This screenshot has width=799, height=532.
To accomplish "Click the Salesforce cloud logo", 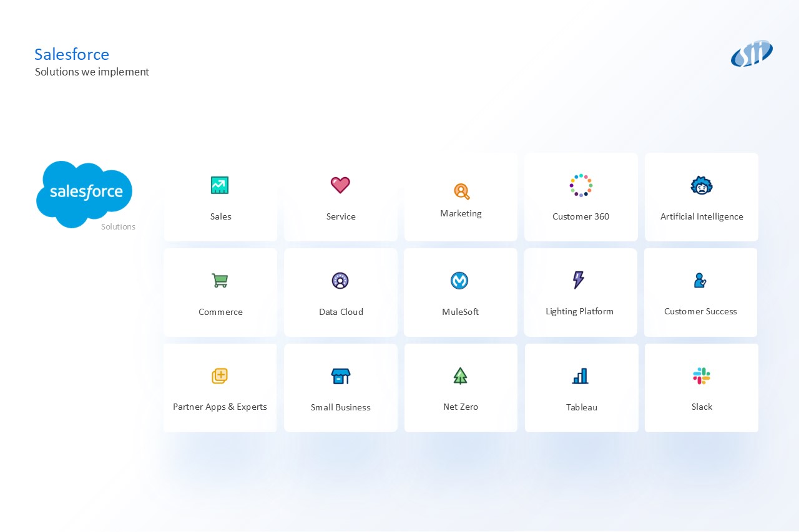I will pos(85,193).
